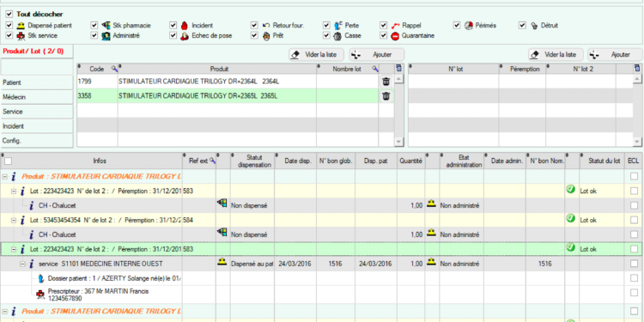644x322 pixels.
Task: Click the Casse bin icon in filters
Action: 337,36
